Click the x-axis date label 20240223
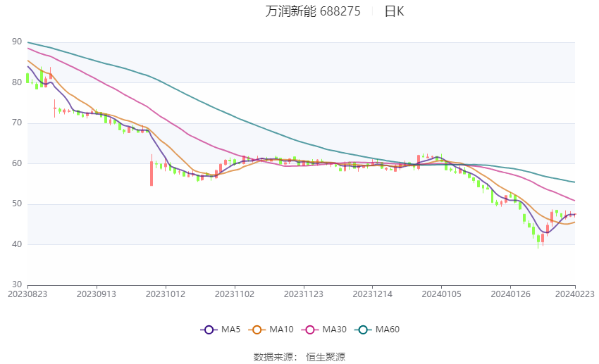 click(575, 294)
